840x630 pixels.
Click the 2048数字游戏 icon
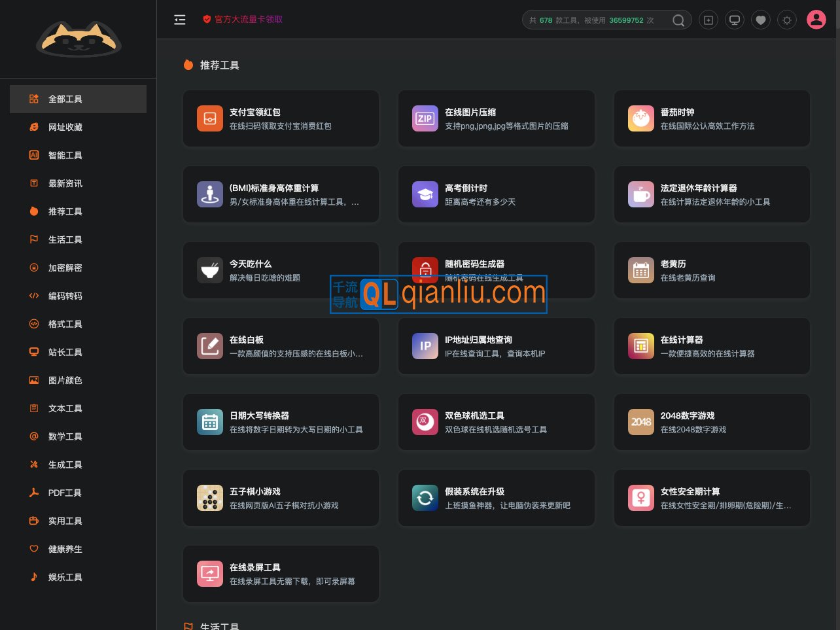tap(641, 422)
